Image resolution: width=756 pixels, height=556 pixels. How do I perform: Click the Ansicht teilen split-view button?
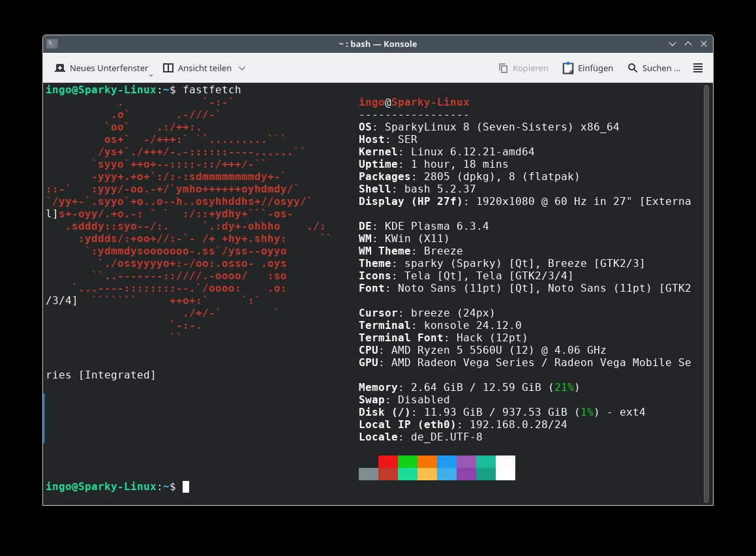pyautogui.click(x=197, y=68)
